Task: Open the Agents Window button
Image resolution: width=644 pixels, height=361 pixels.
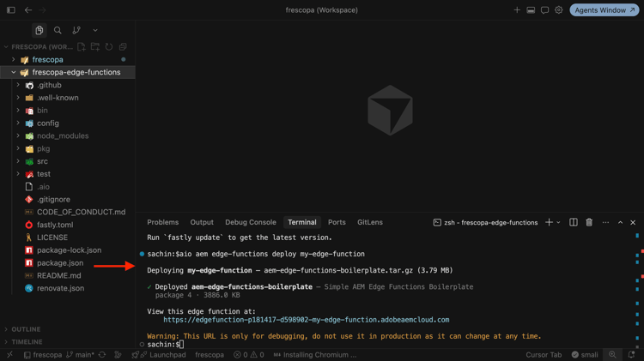Action: 605,9
